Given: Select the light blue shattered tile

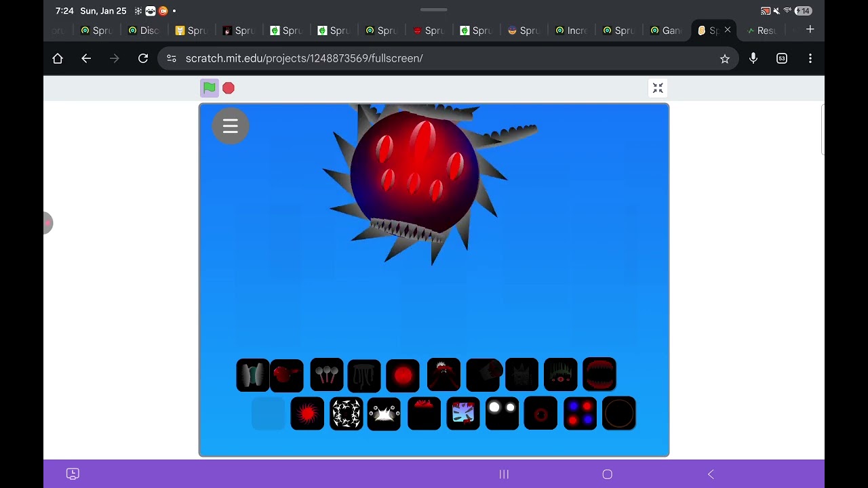Looking at the screenshot, I should pyautogui.click(x=463, y=413).
